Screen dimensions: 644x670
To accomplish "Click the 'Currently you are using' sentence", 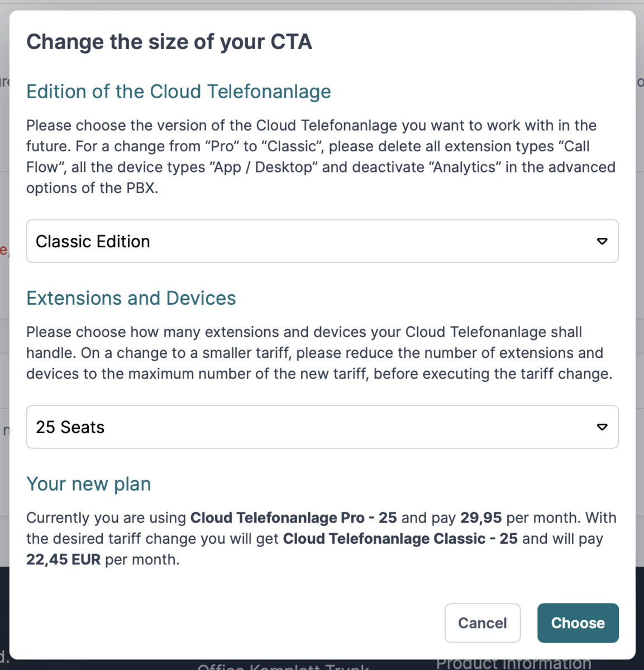I will (x=321, y=539).
